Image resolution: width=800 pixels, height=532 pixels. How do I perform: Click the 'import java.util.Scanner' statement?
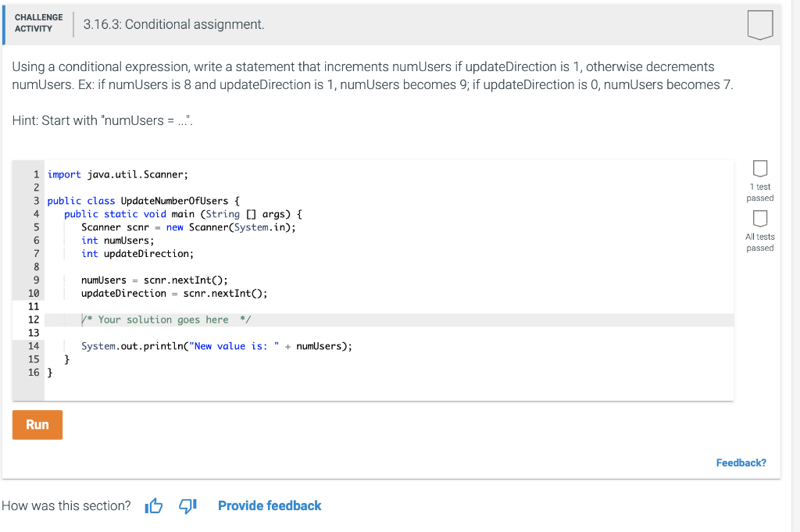(117, 173)
